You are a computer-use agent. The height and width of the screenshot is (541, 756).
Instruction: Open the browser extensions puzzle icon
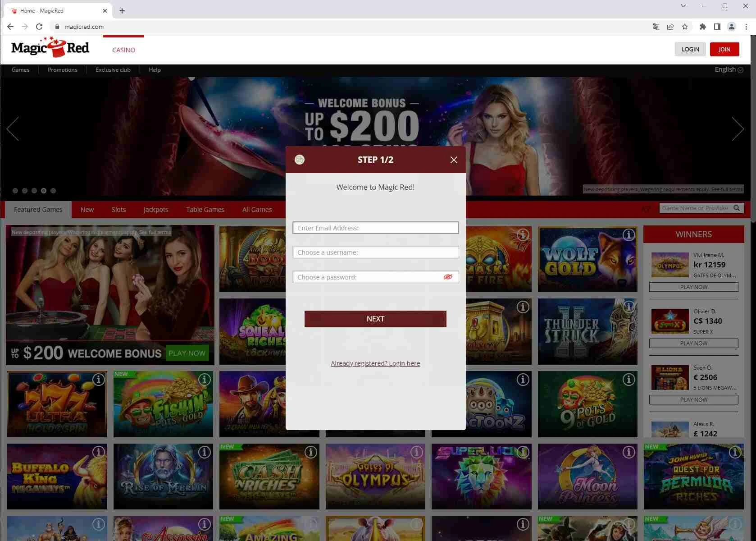pos(702,27)
